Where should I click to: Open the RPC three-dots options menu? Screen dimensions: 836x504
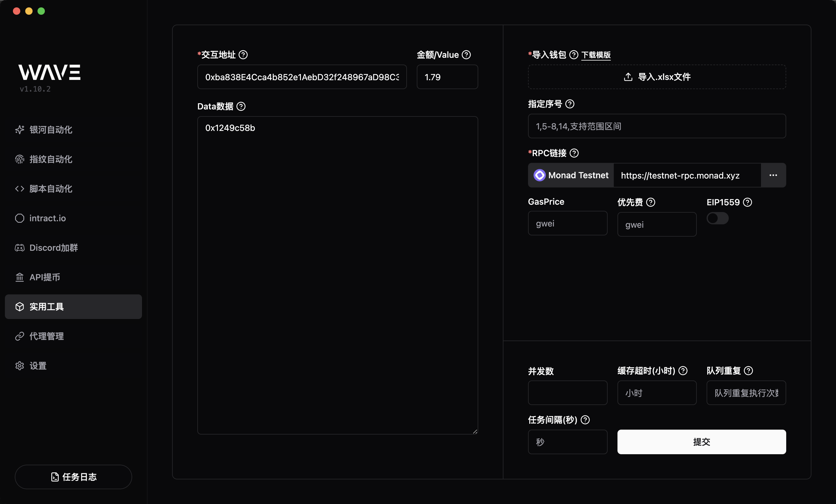point(773,175)
